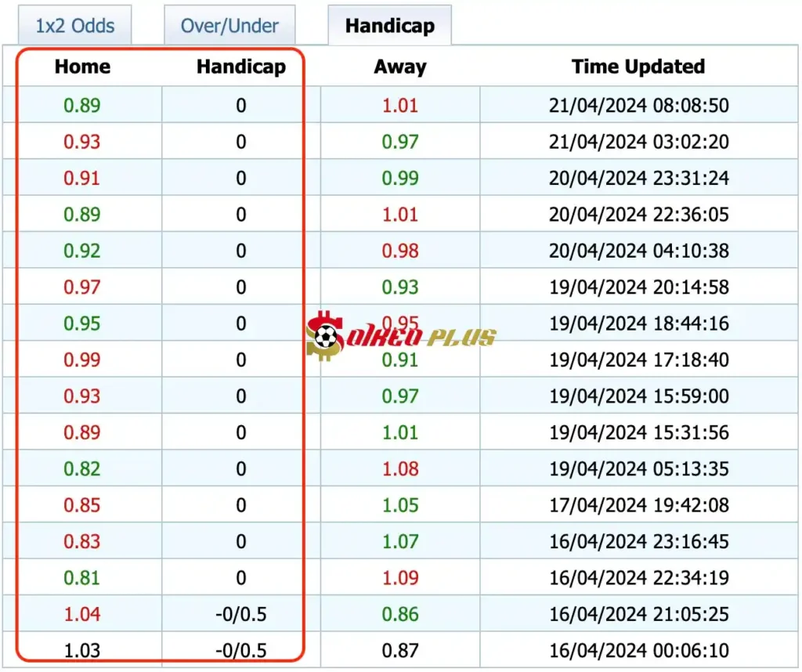The height and width of the screenshot is (672, 802).
Task: Click the Away odds value 0.87
Action: (x=399, y=651)
